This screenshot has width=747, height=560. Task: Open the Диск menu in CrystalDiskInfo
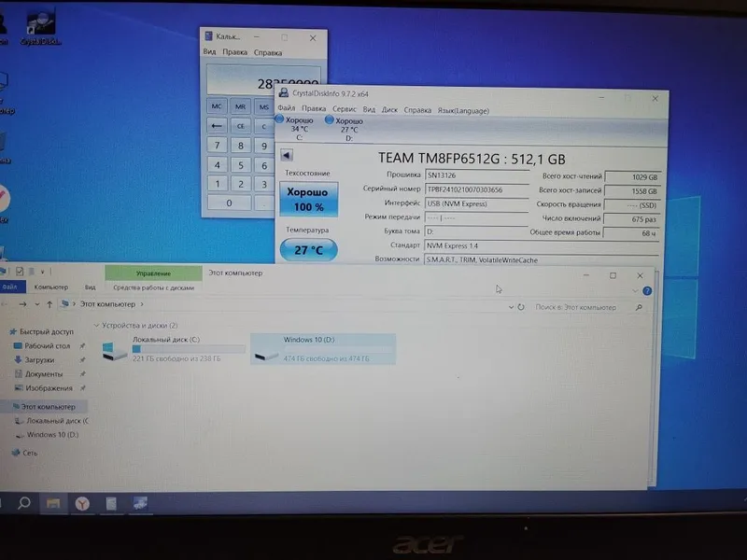pyautogui.click(x=389, y=109)
